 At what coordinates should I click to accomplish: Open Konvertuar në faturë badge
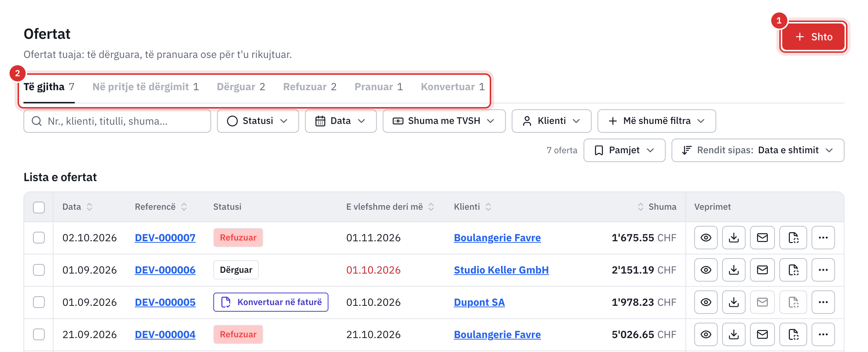271,302
